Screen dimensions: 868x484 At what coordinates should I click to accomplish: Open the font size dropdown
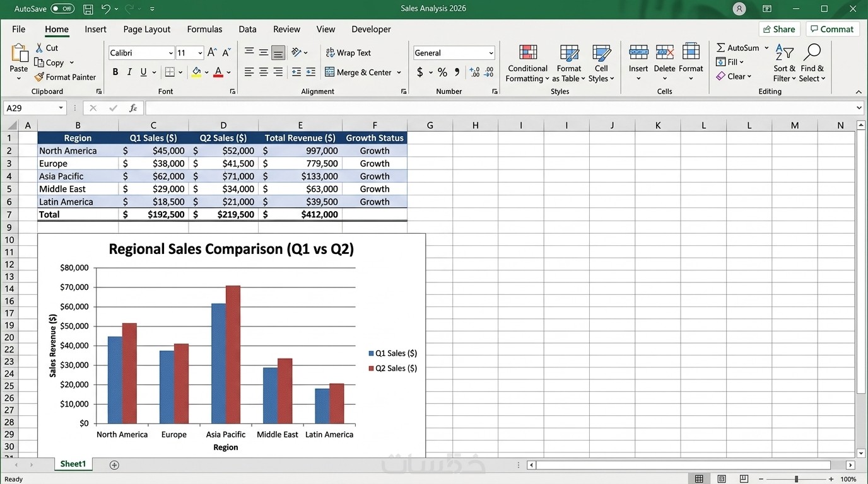point(201,53)
